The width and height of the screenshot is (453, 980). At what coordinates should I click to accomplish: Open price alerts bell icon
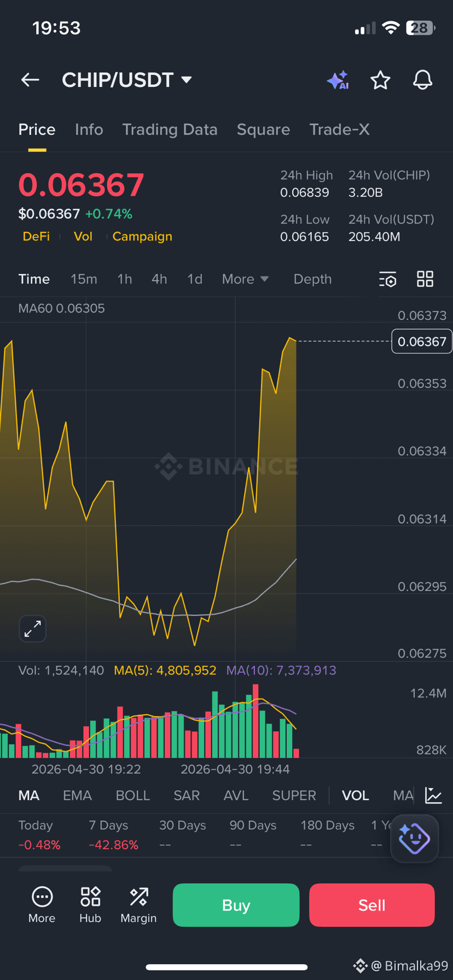click(x=422, y=80)
